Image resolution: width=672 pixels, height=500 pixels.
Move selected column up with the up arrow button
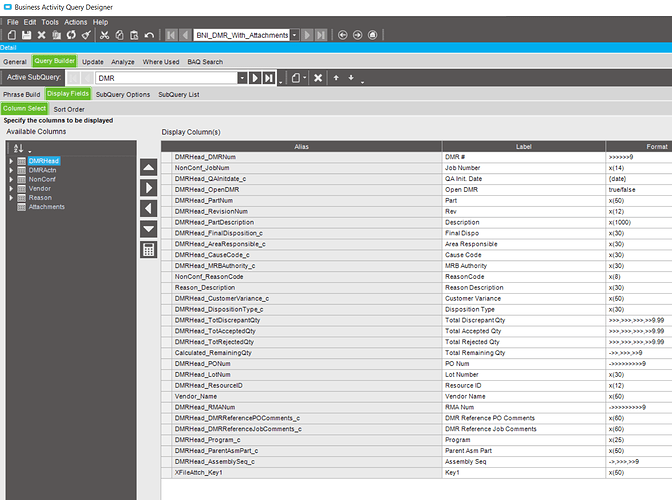pos(148,167)
